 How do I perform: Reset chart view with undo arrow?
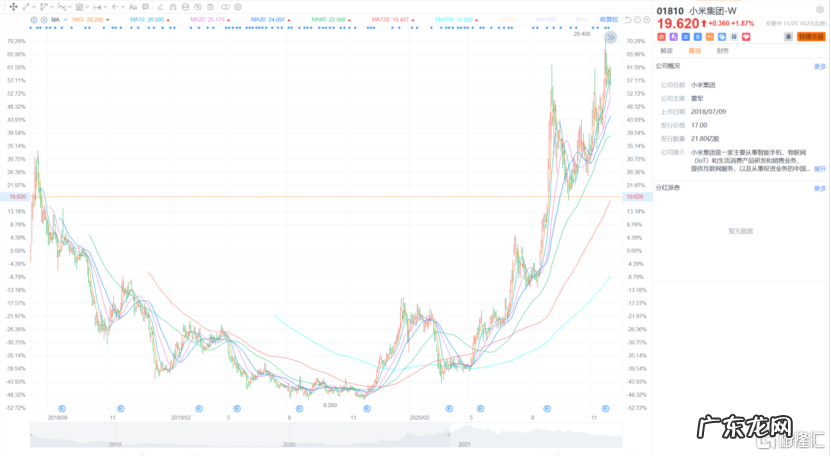(628, 20)
